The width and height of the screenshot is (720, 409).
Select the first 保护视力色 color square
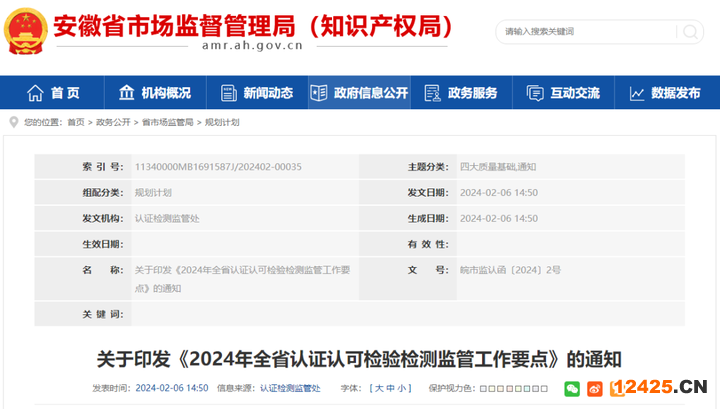point(483,387)
